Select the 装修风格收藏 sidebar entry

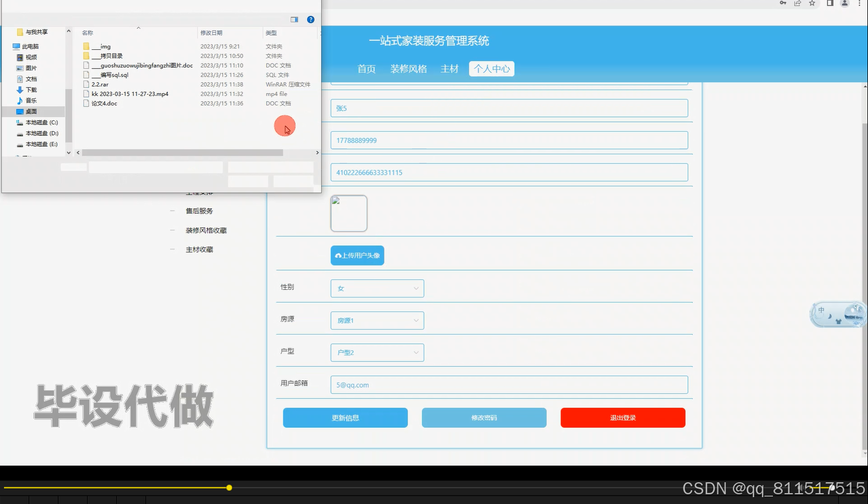point(206,230)
